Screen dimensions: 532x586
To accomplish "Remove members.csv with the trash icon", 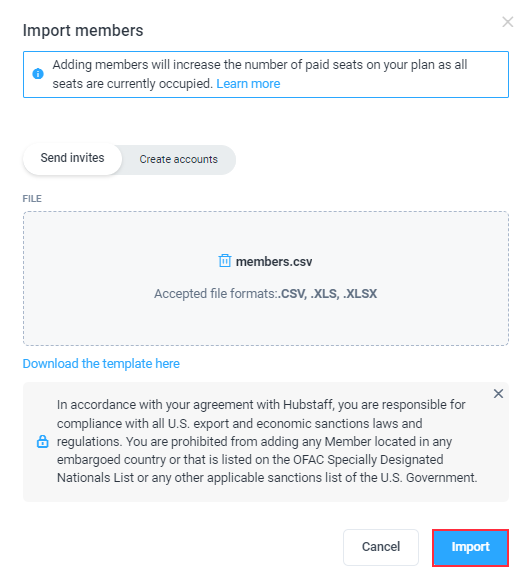I will point(225,260).
